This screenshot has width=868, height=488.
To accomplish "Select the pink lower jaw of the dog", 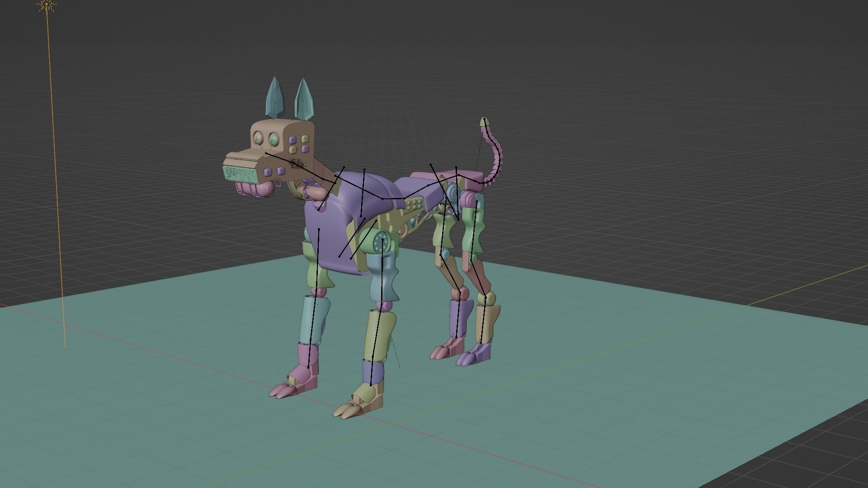I will (x=255, y=189).
